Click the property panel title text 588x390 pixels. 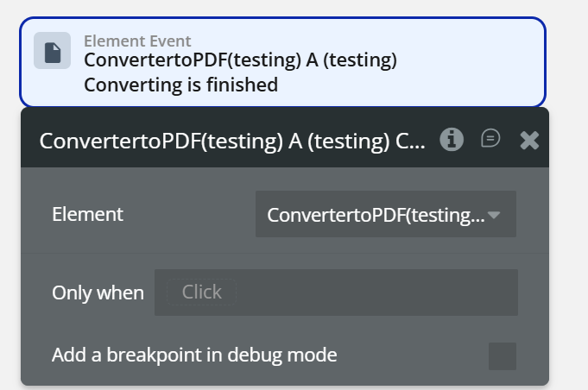tap(231, 141)
